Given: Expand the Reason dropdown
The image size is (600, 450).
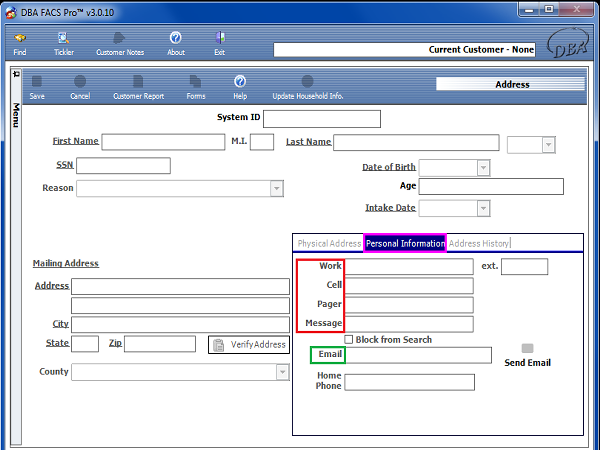Looking at the screenshot, I should 276,189.
